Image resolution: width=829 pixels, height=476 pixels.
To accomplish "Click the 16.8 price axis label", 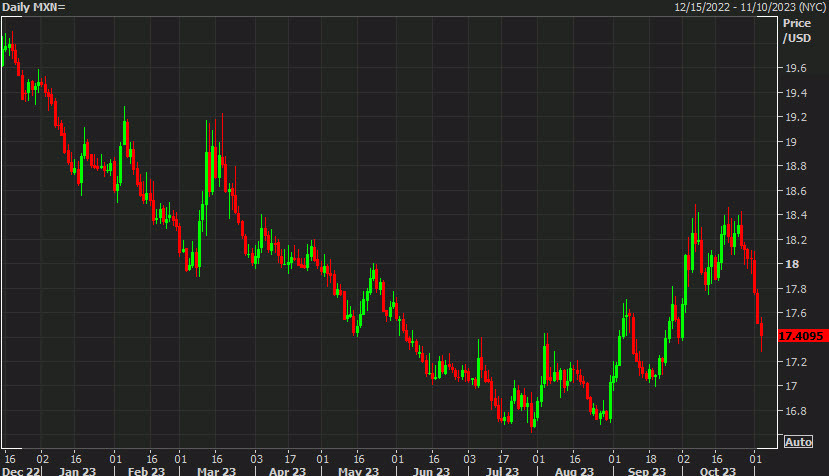I will click(x=796, y=411).
